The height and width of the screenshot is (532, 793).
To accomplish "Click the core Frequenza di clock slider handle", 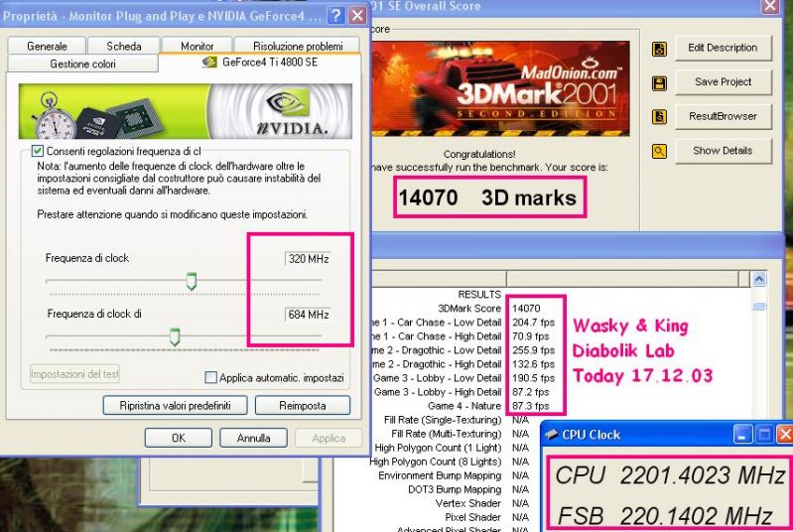I will (x=192, y=281).
